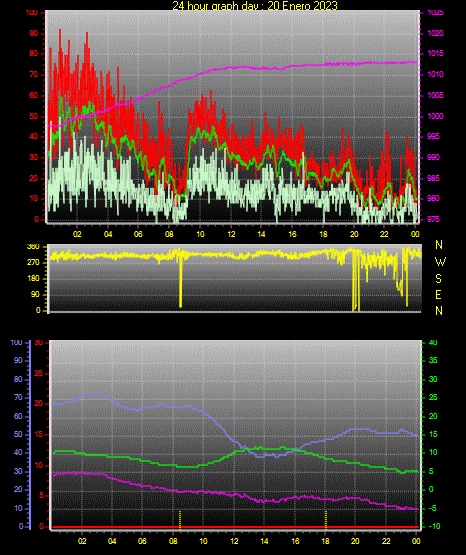Click the 1025 pressure axis label

(x=435, y=12)
